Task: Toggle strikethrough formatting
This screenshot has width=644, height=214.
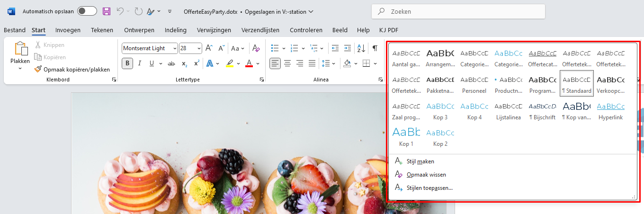Action: [x=171, y=63]
